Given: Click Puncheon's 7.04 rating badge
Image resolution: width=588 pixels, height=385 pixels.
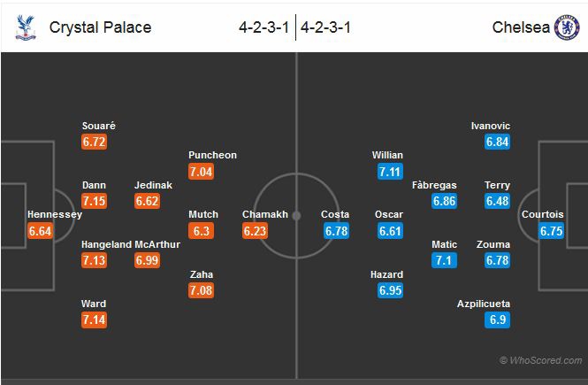Looking at the screenshot, I should coord(202,172).
